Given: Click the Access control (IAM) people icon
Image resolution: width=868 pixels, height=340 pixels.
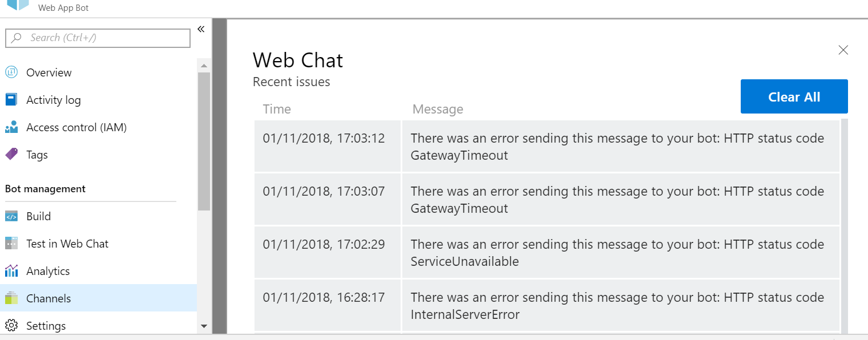Looking at the screenshot, I should (13, 127).
